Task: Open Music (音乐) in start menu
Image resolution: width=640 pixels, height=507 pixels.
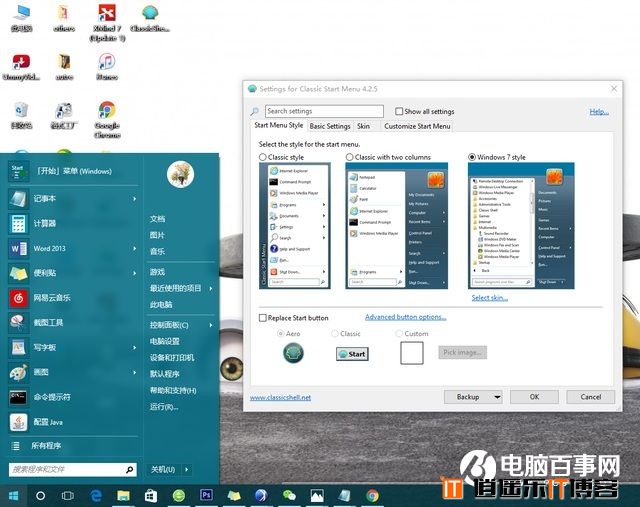Action: coord(157,251)
